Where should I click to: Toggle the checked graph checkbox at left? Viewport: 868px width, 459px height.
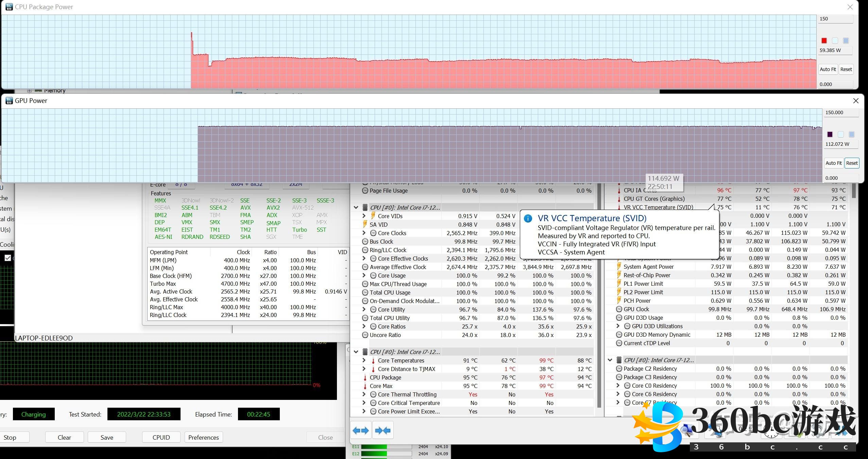[7, 258]
